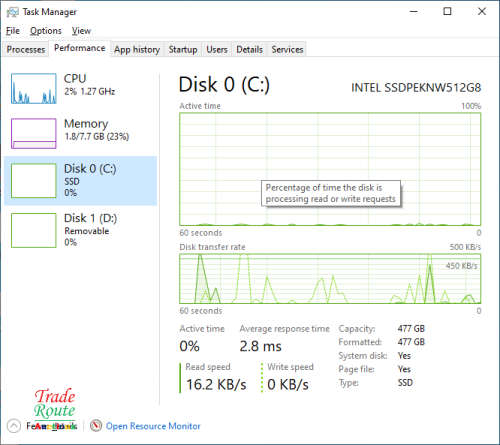Collapse to fewer details with chevron button
Viewport: 500px width, 445px height.
point(14,426)
